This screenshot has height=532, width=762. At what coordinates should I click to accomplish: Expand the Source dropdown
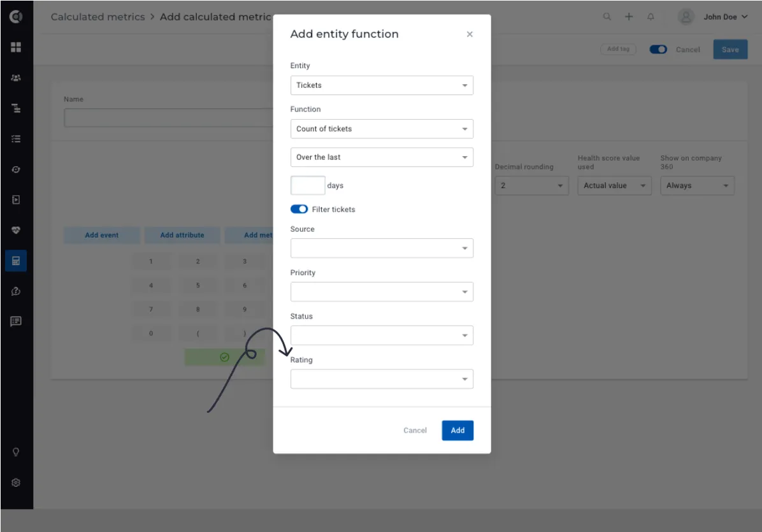[382, 248]
